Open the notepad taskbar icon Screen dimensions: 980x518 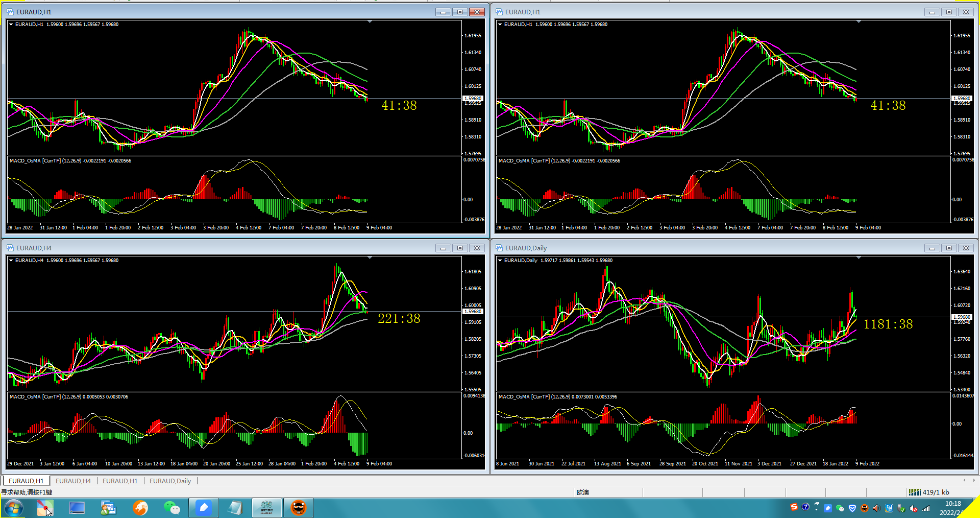coord(235,508)
